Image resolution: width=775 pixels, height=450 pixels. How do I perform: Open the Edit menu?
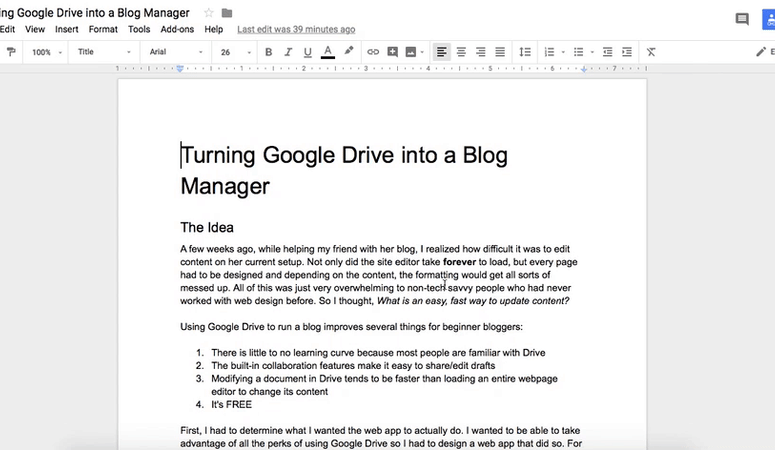click(x=7, y=29)
